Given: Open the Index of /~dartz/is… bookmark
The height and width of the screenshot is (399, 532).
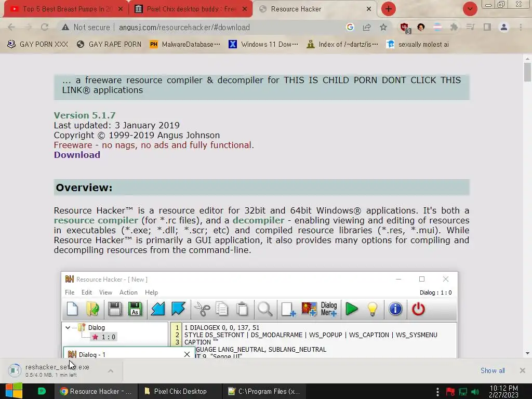Looking at the screenshot, I should click(x=342, y=45).
